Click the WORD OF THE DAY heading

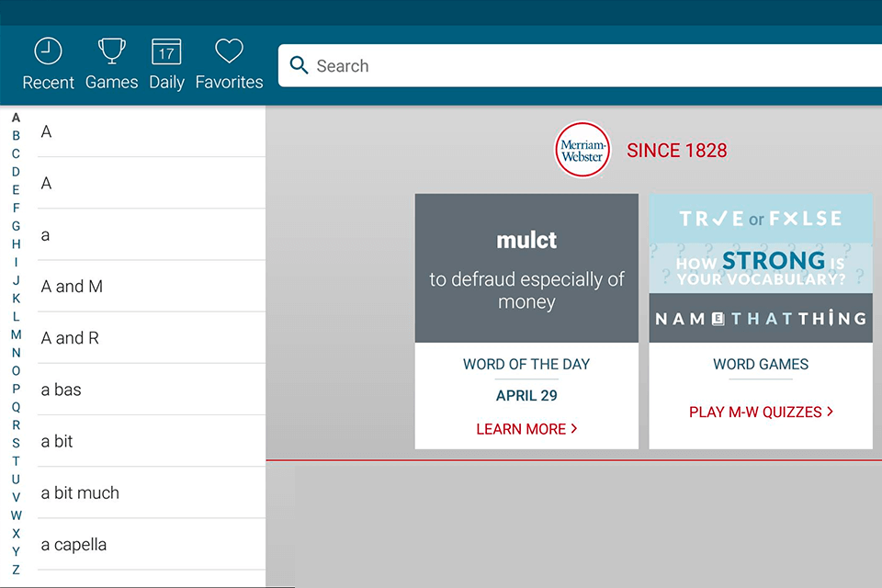526,364
